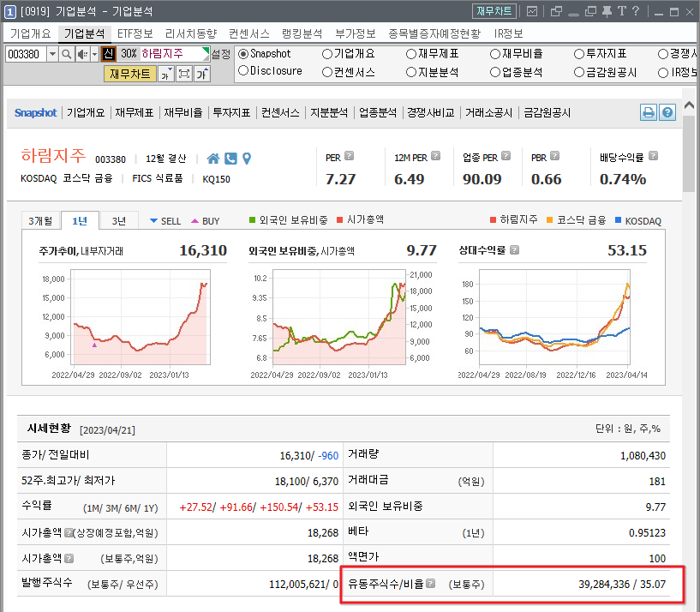The image size is (700, 612).
Task: Select the 재무제표 radio button
Action: (411, 54)
